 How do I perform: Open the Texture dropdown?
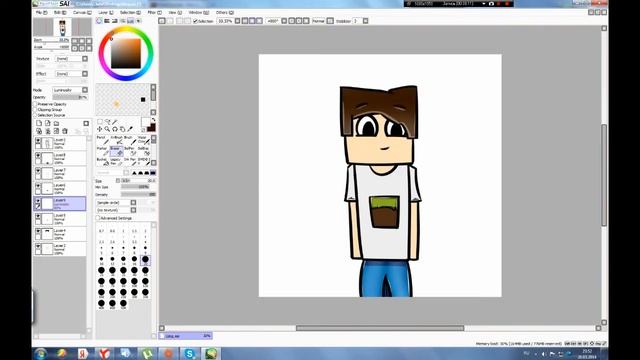coord(71,59)
